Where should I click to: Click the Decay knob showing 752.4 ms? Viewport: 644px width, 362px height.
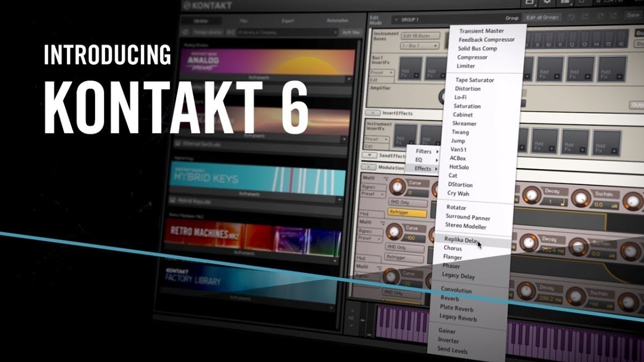[529, 243]
